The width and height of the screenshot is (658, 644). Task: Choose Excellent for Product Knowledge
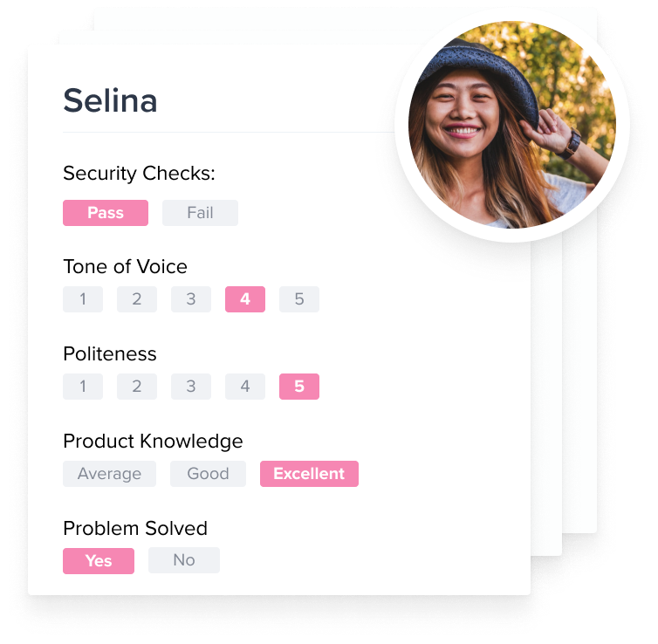[309, 474]
